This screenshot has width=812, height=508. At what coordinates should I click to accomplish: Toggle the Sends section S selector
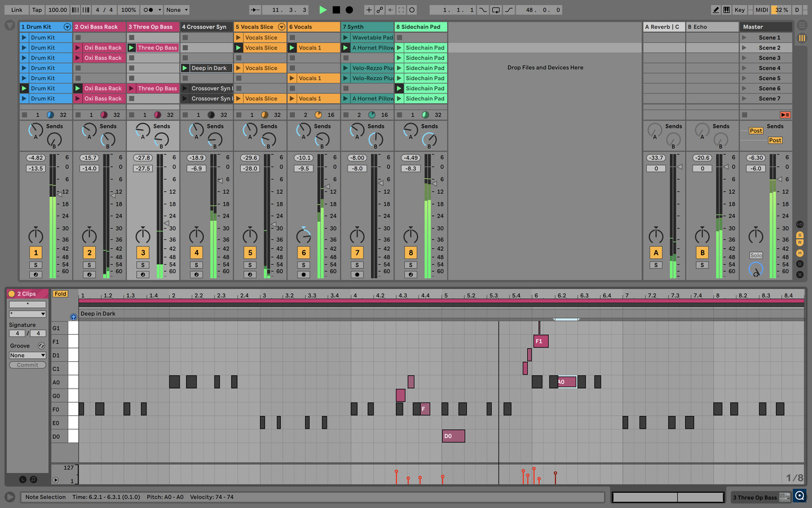800,235
